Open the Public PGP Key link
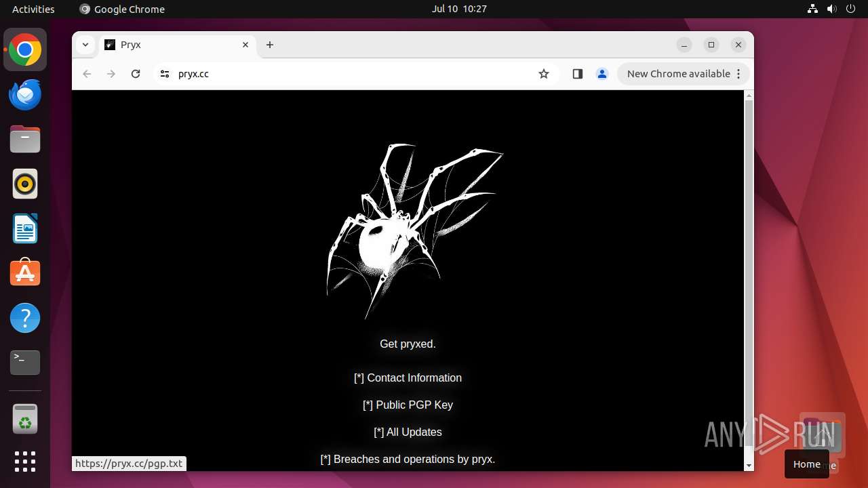868x488 pixels. (408, 405)
